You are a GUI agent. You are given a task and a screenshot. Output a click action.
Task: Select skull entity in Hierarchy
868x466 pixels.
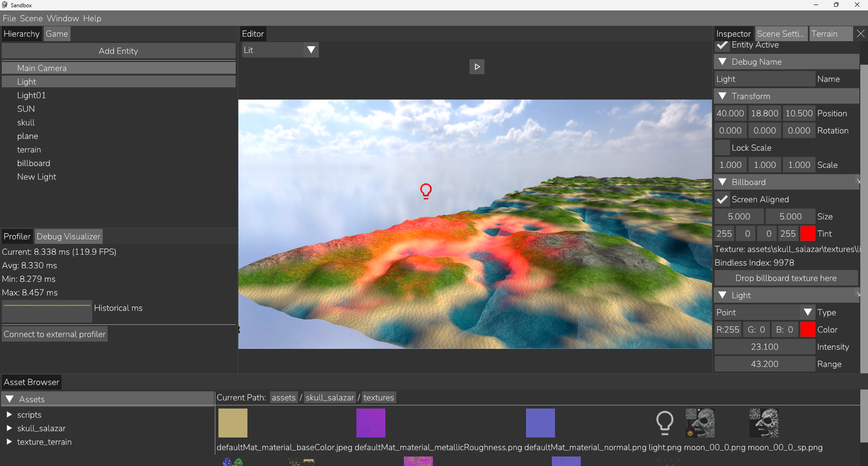[119, 123]
